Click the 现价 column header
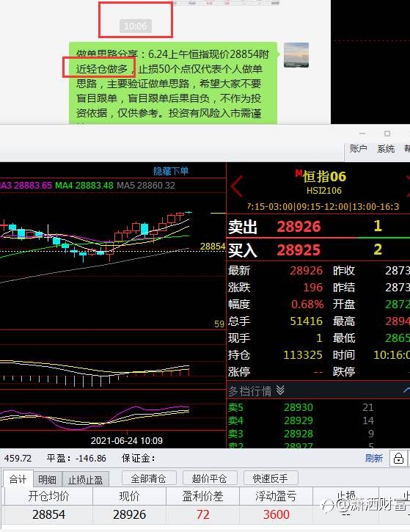Screen dimensions: 410x532 129,496
